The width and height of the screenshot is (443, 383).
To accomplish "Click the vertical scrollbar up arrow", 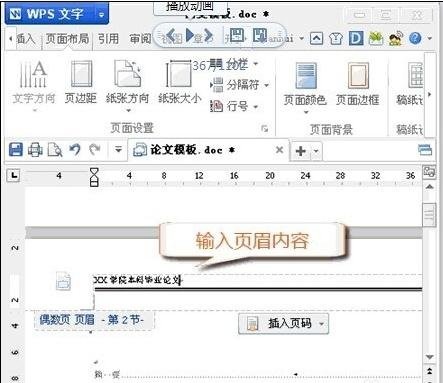I will click(429, 187).
